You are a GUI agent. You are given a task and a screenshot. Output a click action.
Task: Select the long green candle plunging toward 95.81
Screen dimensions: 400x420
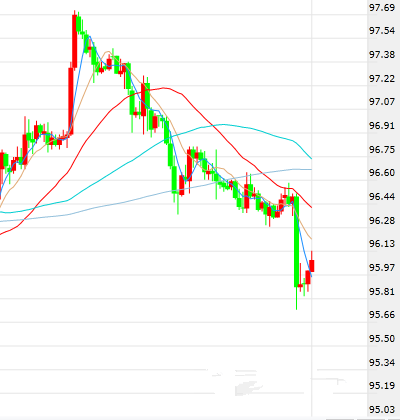296,241
